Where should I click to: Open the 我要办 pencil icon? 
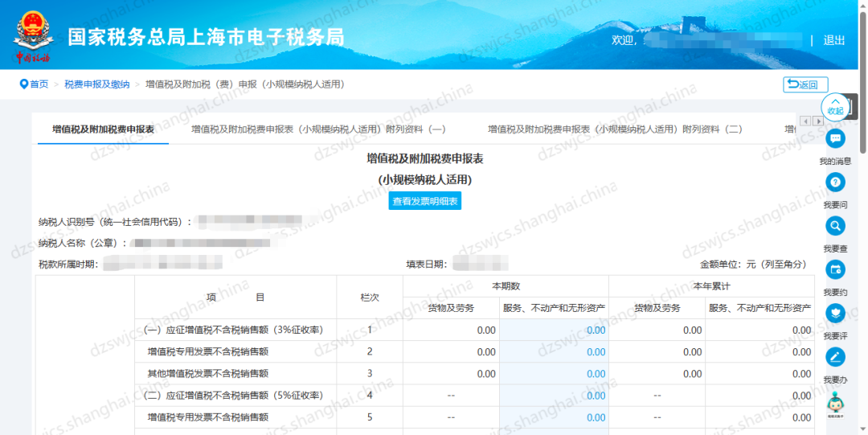(835, 356)
